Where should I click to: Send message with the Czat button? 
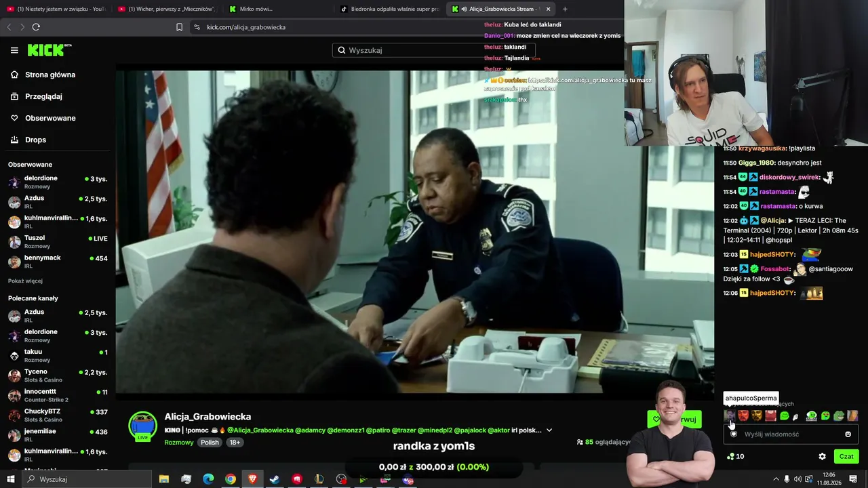(x=846, y=457)
